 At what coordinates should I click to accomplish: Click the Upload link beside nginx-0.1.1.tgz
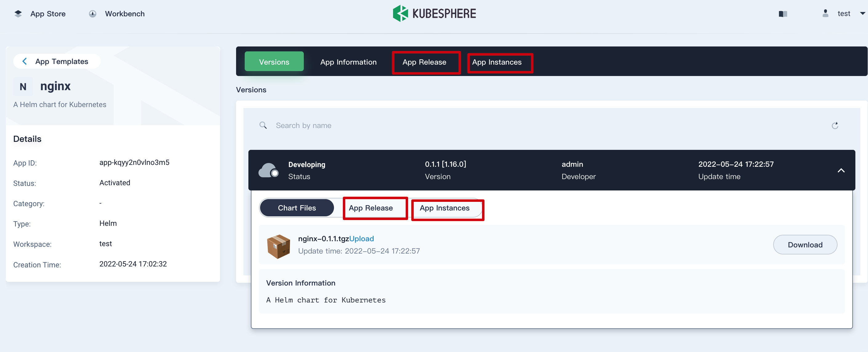tap(361, 238)
